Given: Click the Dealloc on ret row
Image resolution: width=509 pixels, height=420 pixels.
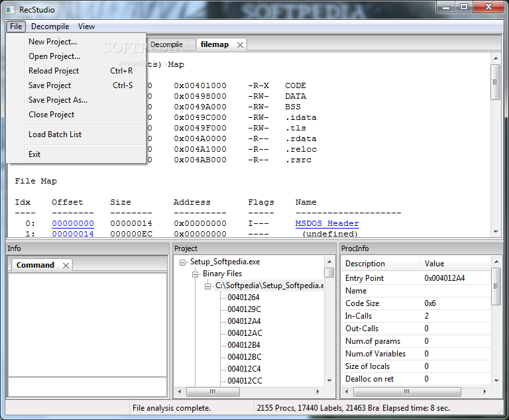Looking at the screenshot, I should (416, 379).
